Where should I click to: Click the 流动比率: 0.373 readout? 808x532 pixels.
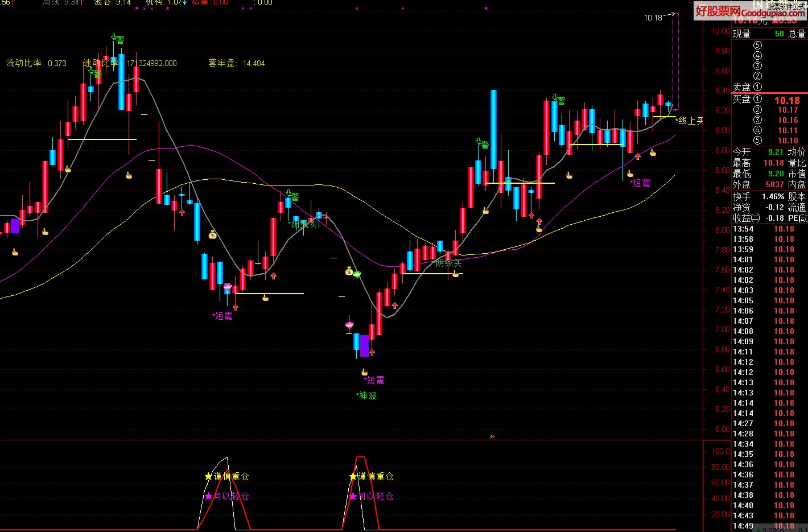pos(36,63)
